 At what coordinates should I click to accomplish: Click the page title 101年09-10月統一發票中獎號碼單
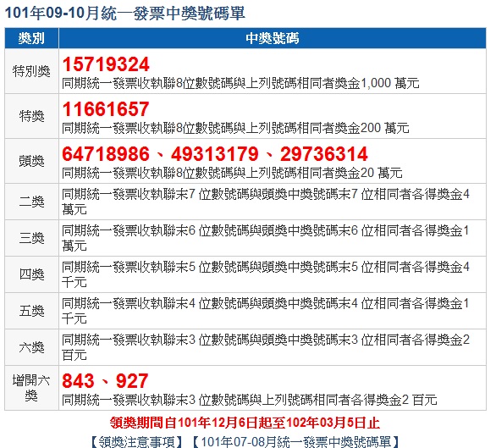coord(125,14)
